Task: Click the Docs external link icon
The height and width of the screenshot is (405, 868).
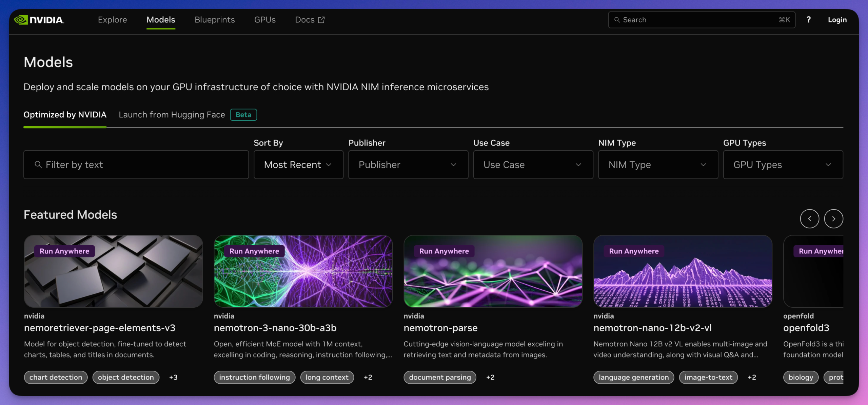Action: pos(321,20)
